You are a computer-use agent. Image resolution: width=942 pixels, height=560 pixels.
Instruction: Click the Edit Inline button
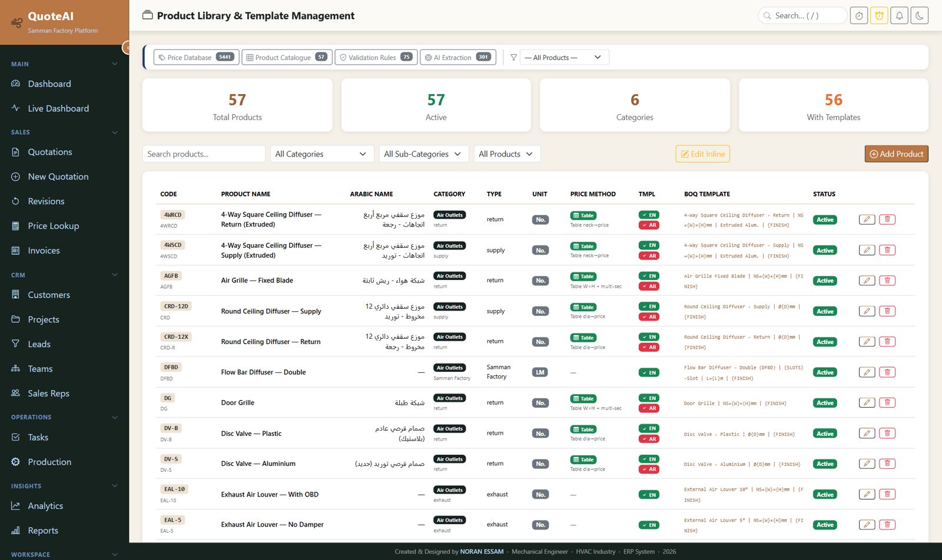[702, 154]
